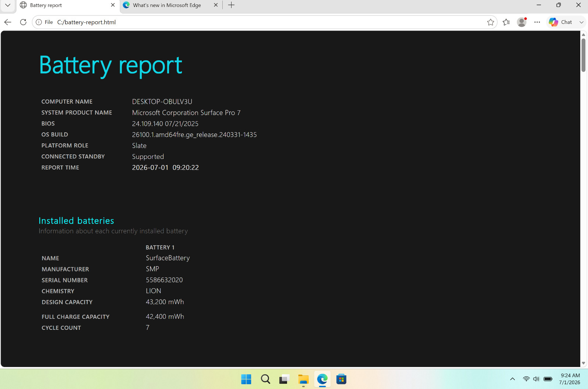Open the Edge profile avatar
588x389 pixels.
pos(521,22)
